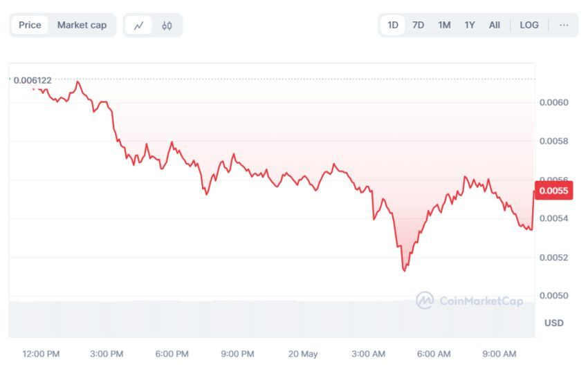Image resolution: width=588 pixels, height=371 pixels.
Task: Click the 6:00 AM time axis label
Action: (x=434, y=354)
